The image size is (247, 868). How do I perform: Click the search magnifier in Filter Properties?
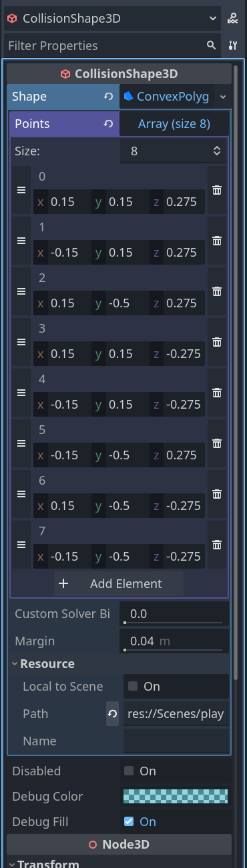pos(211,46)
